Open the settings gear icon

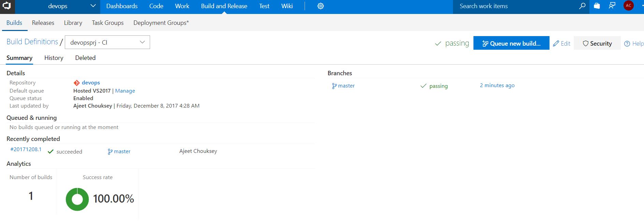pyautogui.click(x=321, y=6)
